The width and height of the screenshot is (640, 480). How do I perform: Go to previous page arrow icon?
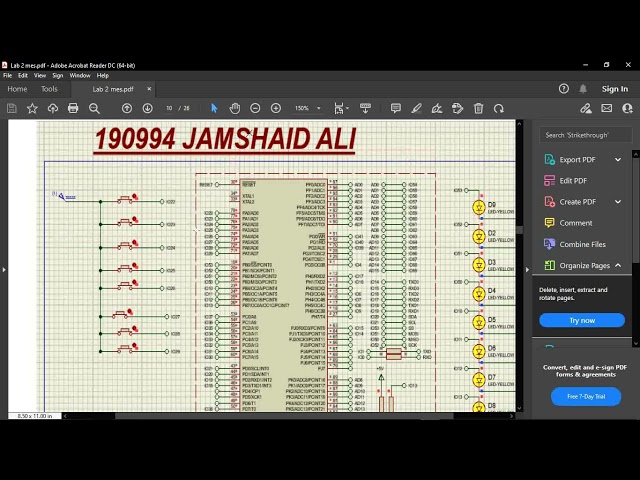click(x=127, y=108)
